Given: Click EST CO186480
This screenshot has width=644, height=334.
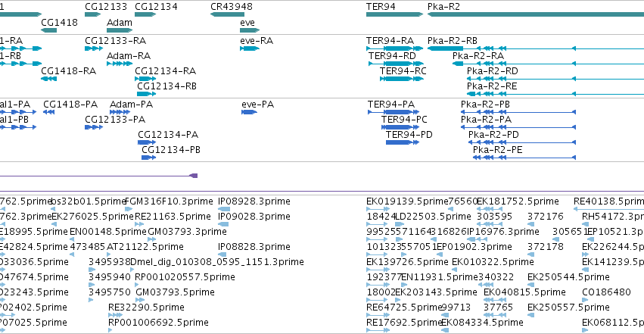Looking at the screenshot, I should (x=586, y=301).
